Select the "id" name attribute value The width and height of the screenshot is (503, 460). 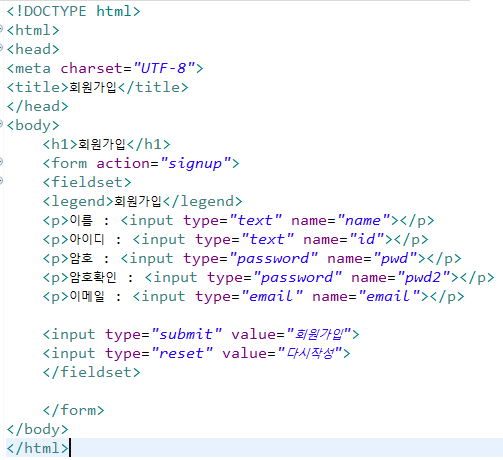[x=367, y=239]
